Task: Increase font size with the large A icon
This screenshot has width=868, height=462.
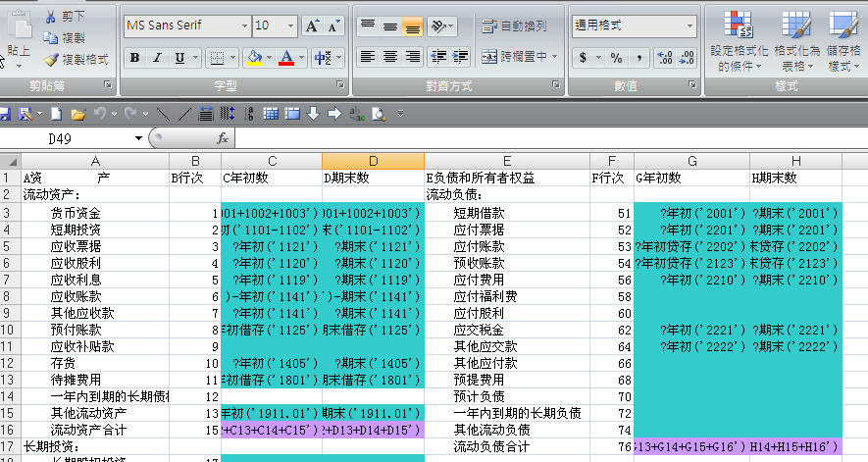Action: click(312, 26)
